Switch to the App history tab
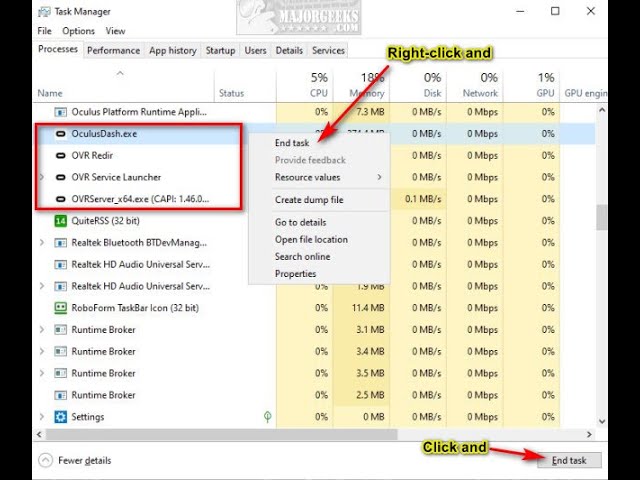 click(173, 51)
